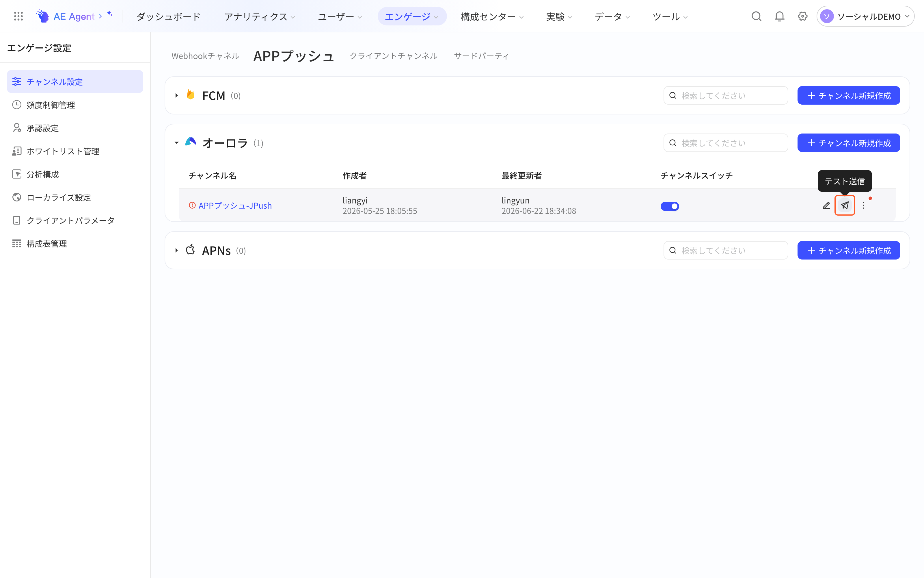Click チャンネル新規作成 in the オーロラ section
924x578 pixels.
(848, 142)
